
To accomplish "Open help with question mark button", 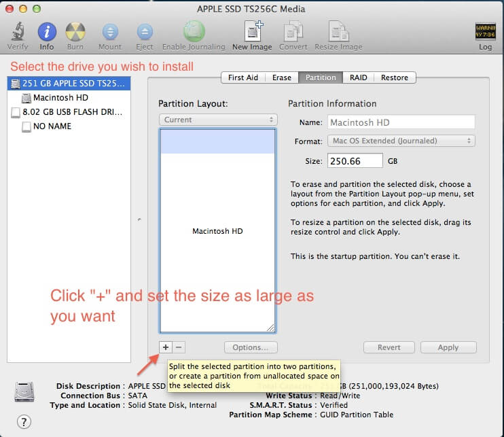I will 24,421.
